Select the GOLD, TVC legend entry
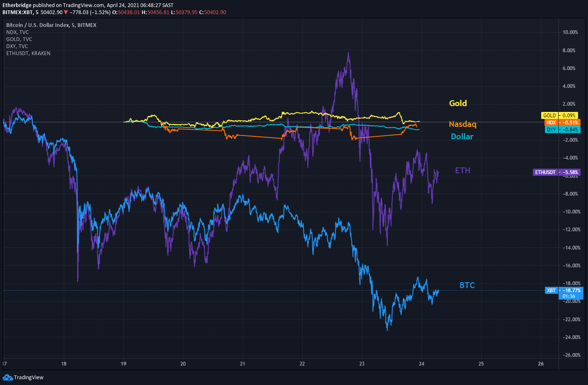Image resolution: width=588 pixels, height=385 pixels. point(19,39)
